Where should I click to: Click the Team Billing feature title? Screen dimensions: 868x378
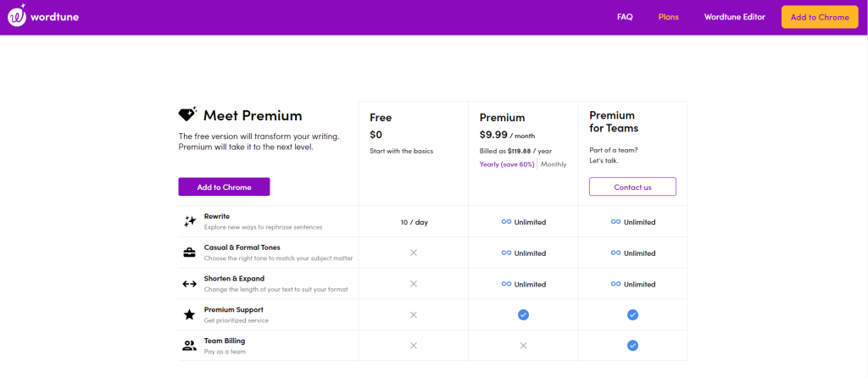coord(225,341)
